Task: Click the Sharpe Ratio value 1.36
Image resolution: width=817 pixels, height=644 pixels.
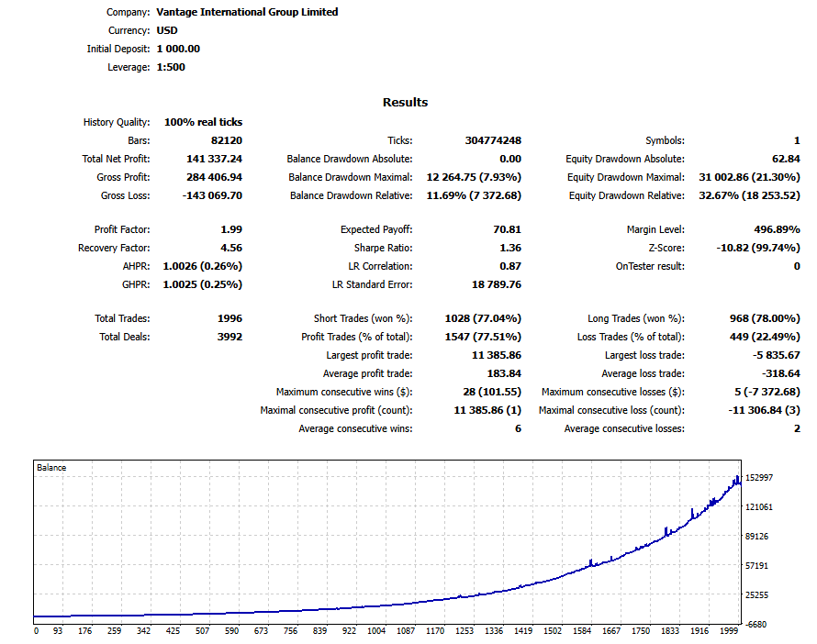Action: 511,248
